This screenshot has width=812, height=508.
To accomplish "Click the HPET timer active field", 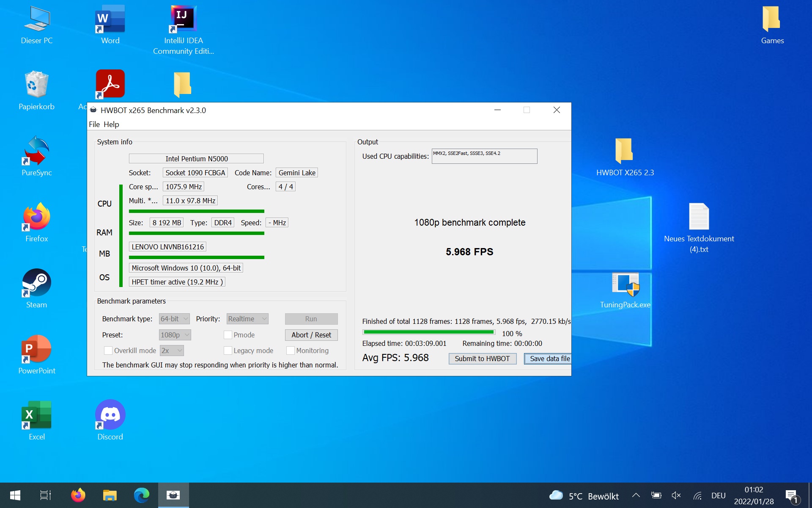I will (177, 282).
